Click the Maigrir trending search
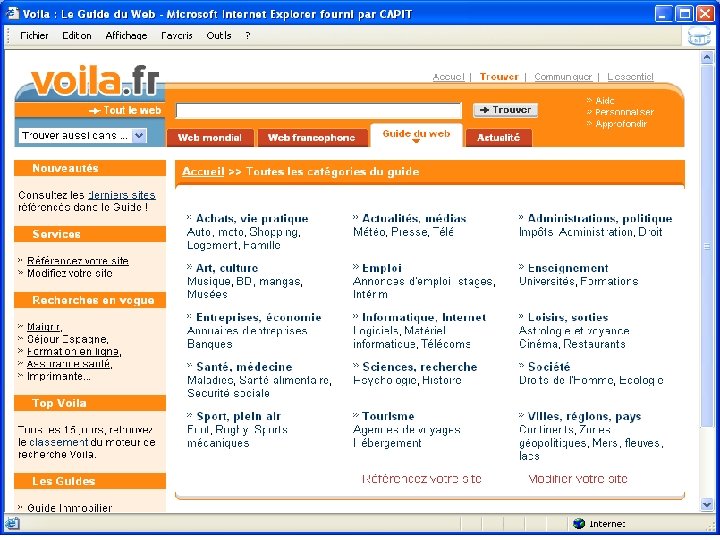Viewport: 720px width, 540px height. click(44, 327)
